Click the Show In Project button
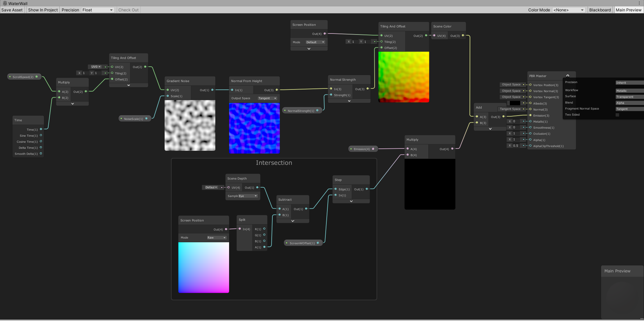This screenshot has height=321, width=644. click(43, 10)
